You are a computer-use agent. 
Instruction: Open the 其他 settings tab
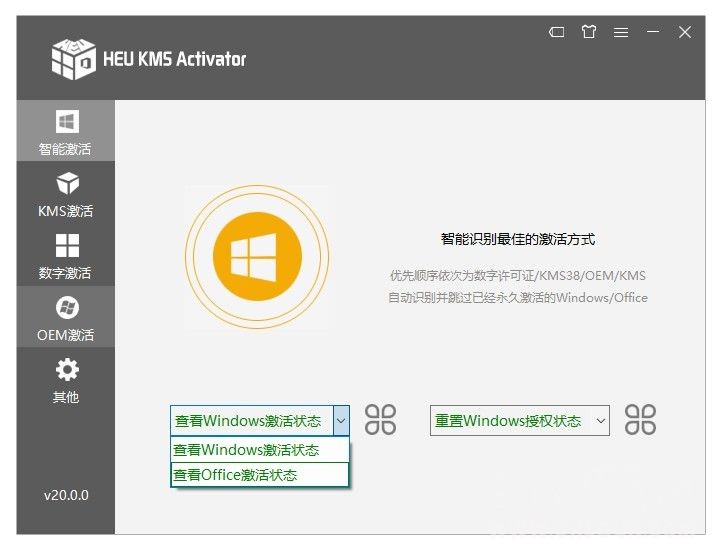click(66, 379)
